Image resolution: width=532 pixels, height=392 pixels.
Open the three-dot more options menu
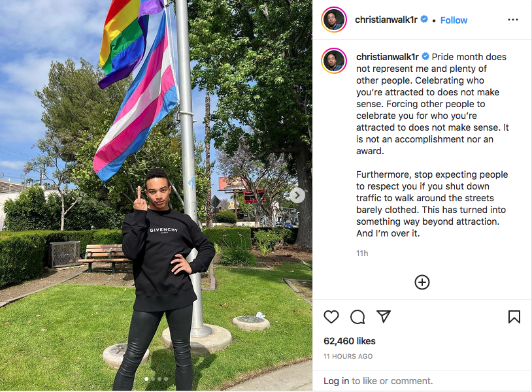point(512,20)
